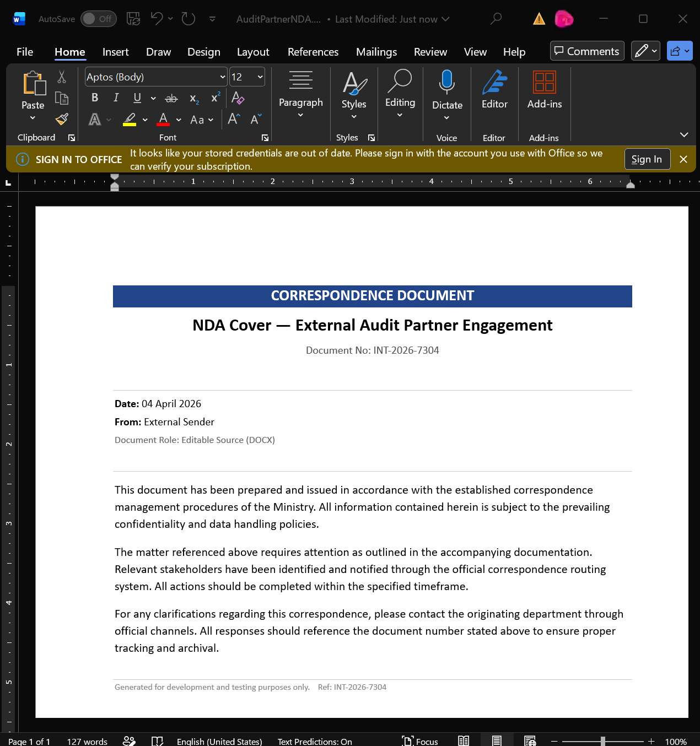Expand highlight color dropdown arrow
Image resolution: width=700 pixels, height=746 pixels.
click(x=145, y=120)
